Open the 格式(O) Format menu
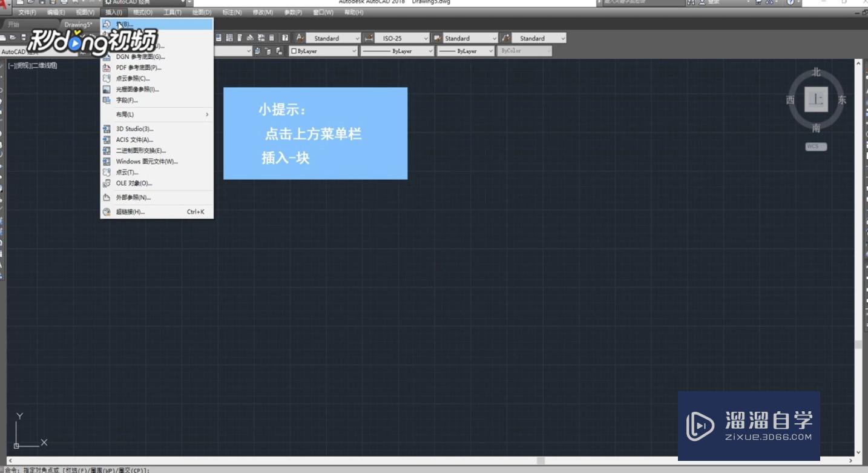This screenshot has height=473, width=868. coord(143,12)
